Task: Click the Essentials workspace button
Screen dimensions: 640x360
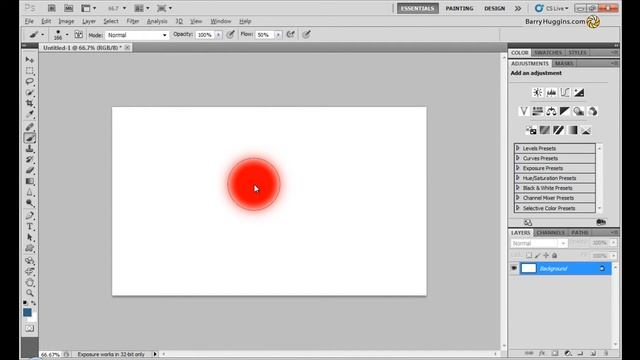Action: coord(418,8)
